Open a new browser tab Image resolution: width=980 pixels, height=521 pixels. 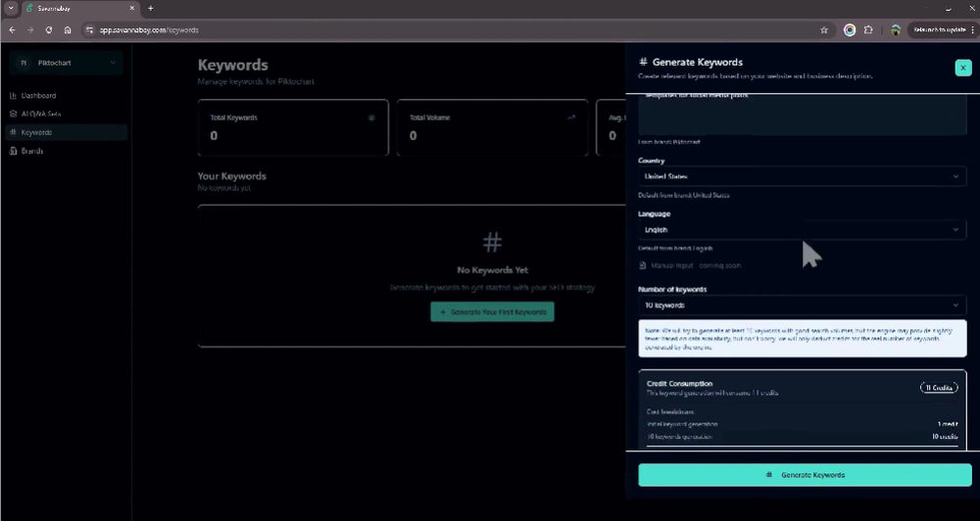click(x=151, y=8)
